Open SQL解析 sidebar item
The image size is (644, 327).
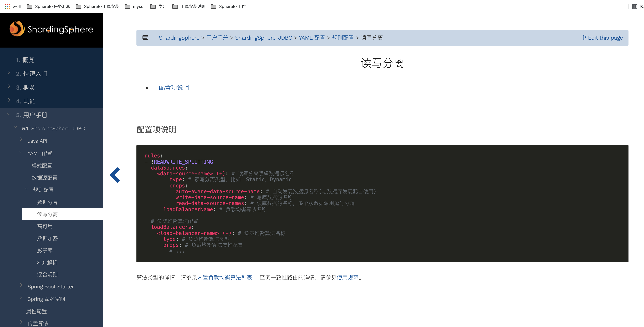[47, 263]
